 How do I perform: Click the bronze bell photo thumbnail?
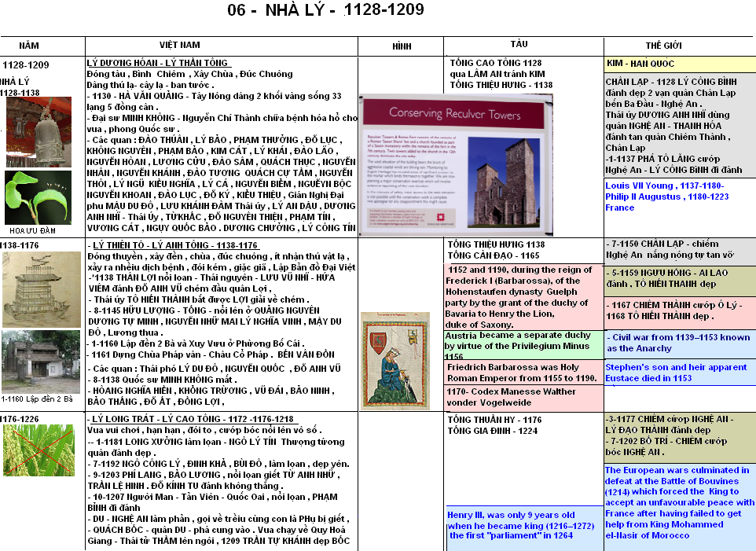point(39,131)
